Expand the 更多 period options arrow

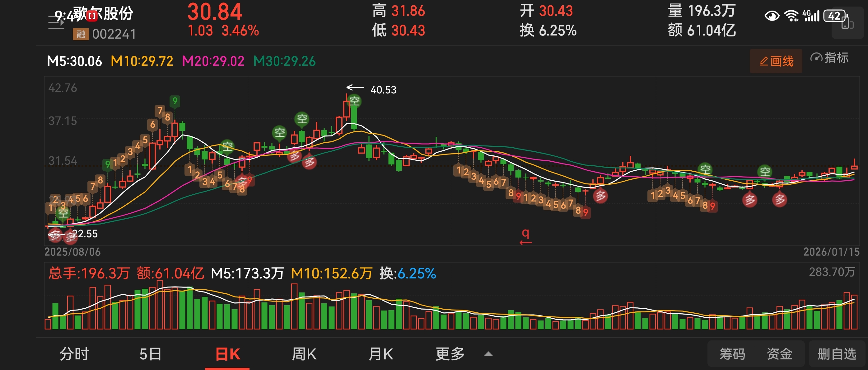coord(488,354)
